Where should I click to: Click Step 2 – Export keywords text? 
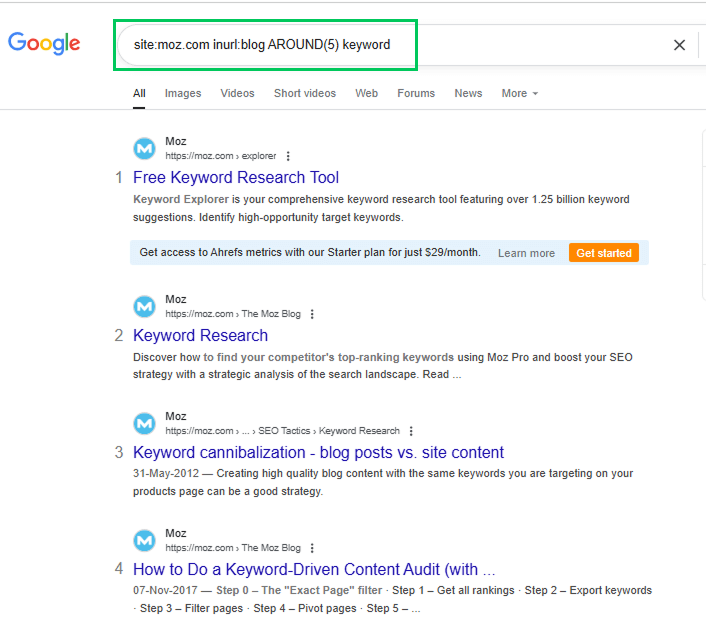coord(588,590)
